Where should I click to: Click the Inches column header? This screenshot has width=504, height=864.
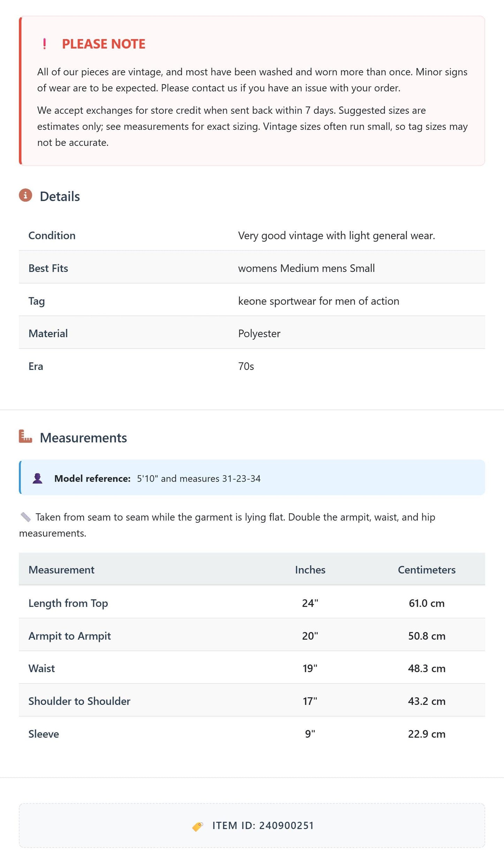coord(310,570)
